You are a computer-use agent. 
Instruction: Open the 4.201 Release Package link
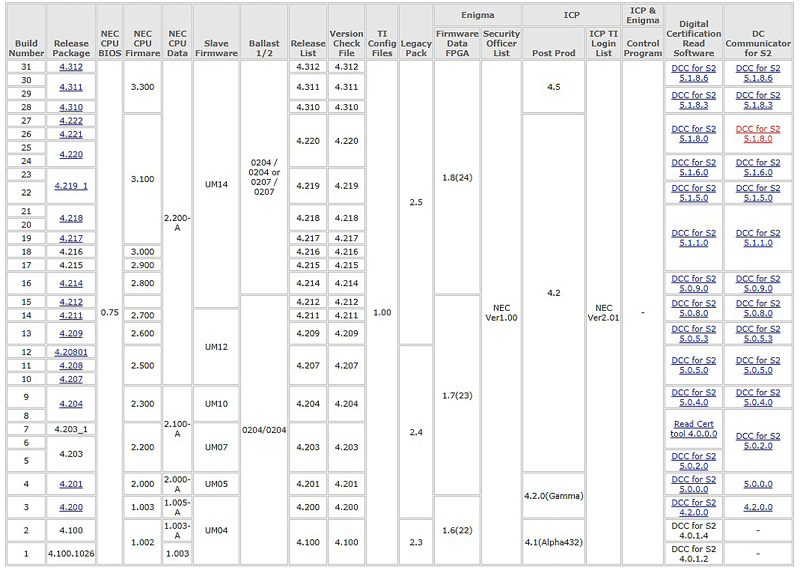click(71, 484)
